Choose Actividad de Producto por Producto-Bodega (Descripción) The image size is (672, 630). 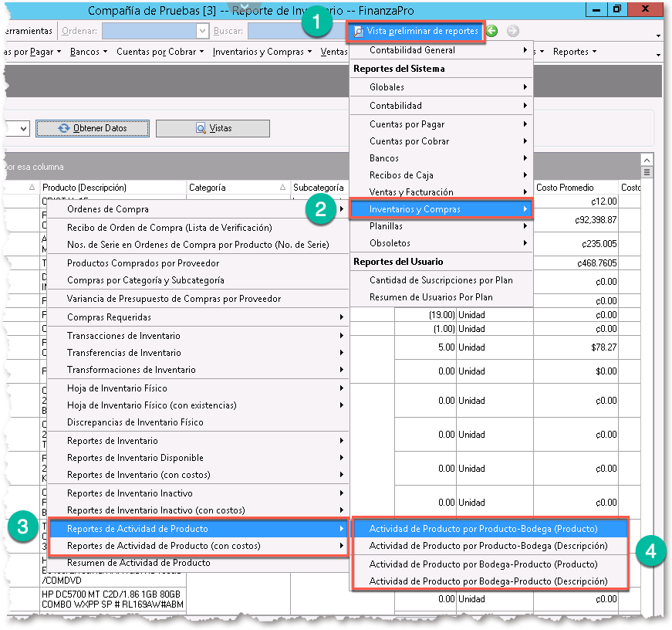[488, 546]
